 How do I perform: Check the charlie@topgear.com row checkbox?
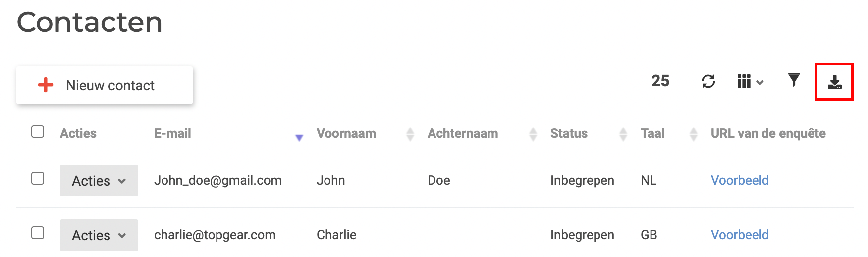(x=38, y=233)
